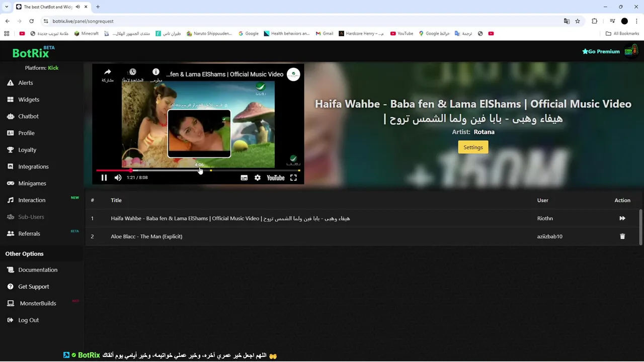Select the Aloe Blacc - The Man row title

146,236
